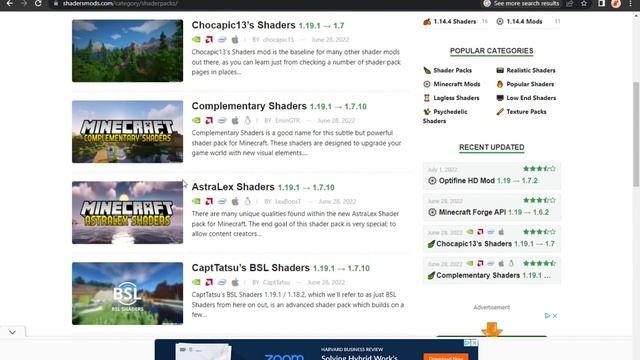This screenshot has height=360, width=640.
Task: Click Linux icon under AstraLex Shaders
Action: (247, 201)
